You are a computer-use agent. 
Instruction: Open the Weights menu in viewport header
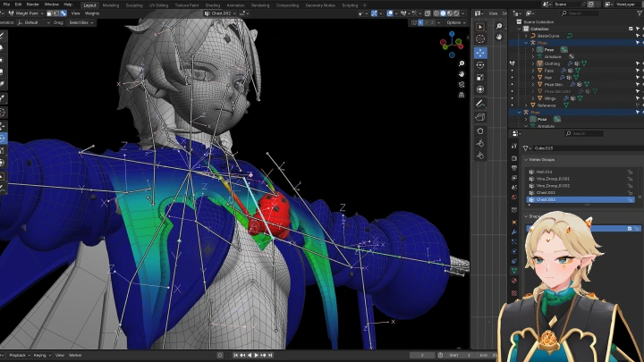92,13
